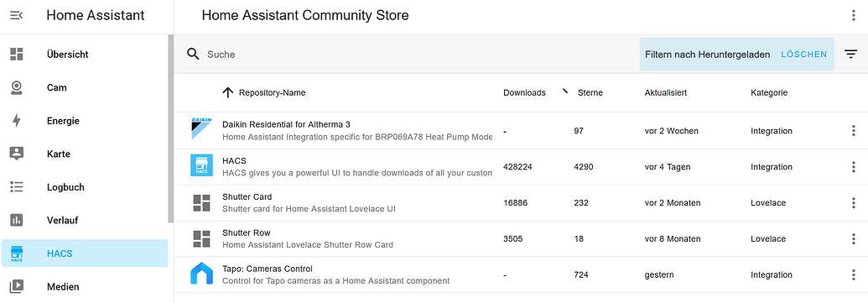The image size is (868, 303).
Task: Toggle sort arrow next to Repository-Name
Action: 227,92
